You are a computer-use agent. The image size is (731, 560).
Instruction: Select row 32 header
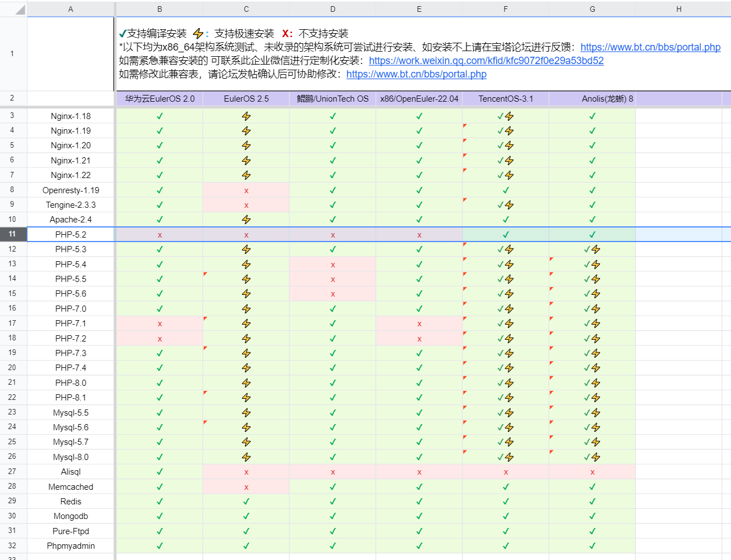[12, 545]
